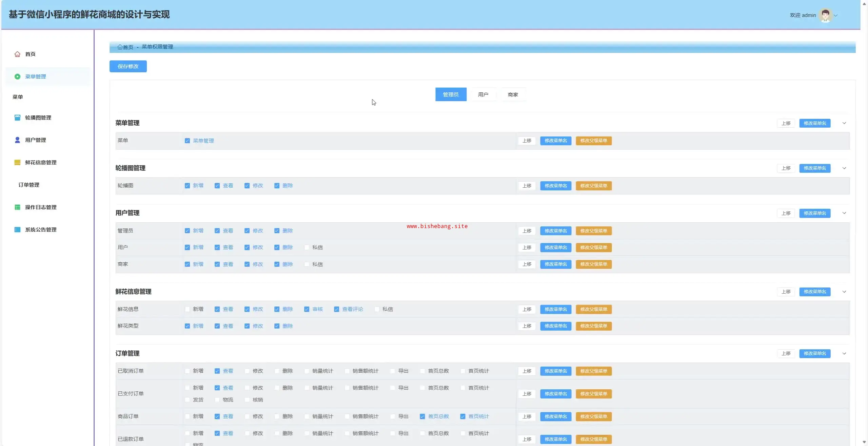Uncheck 菜单管理 checkbox in 菜单 row
Image resolution: width=868 pixels, height=446 pixels.
[187, 141]
